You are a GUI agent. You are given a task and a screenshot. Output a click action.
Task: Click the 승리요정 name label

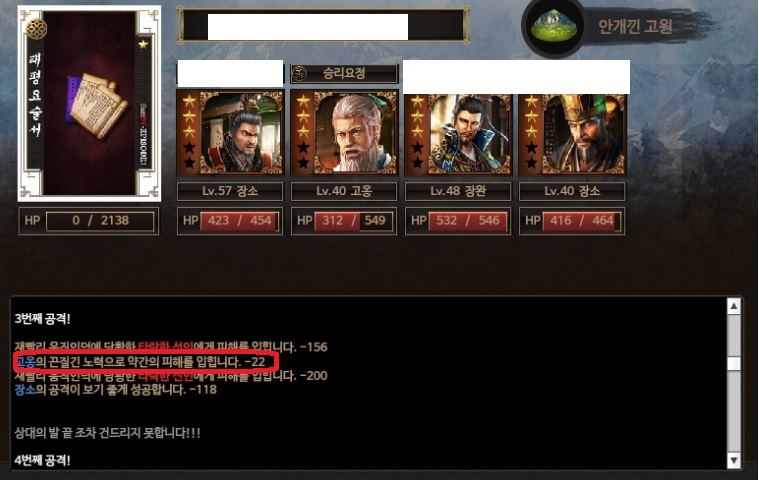[344, 74]
